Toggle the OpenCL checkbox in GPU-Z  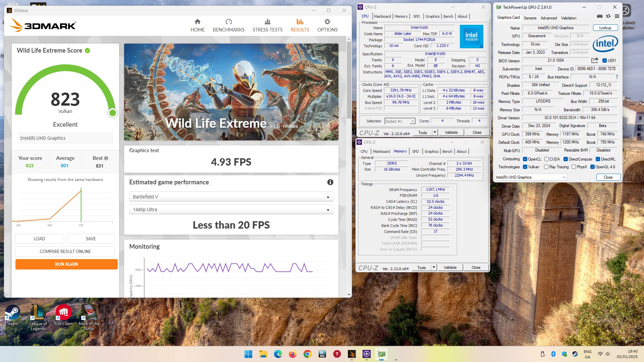point(525,159)
